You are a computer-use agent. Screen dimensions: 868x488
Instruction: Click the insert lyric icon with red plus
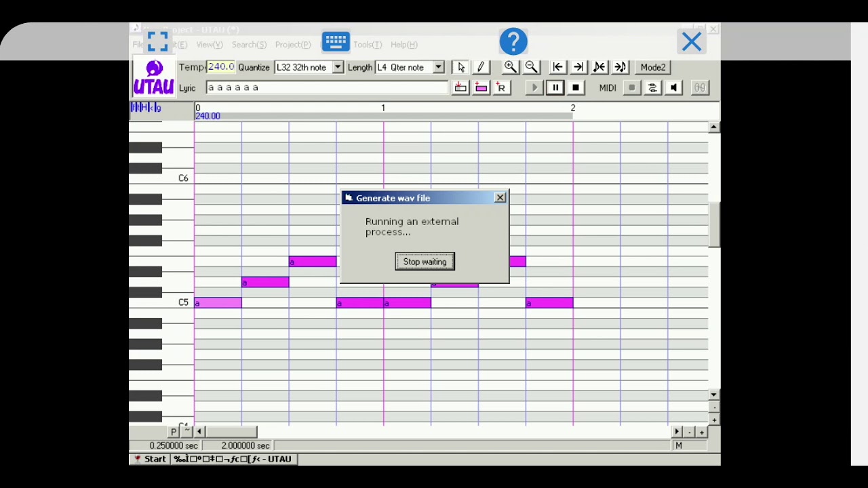tap(460, 87)
